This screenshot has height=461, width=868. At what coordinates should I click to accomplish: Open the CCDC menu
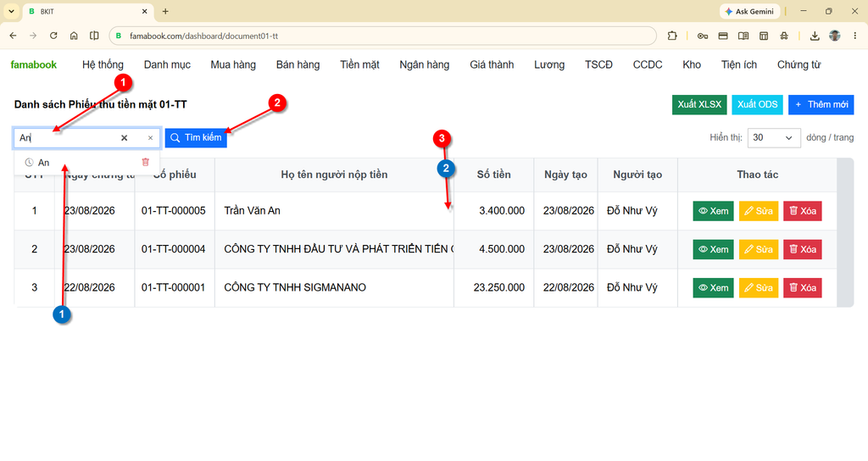(x=648, y=64)
